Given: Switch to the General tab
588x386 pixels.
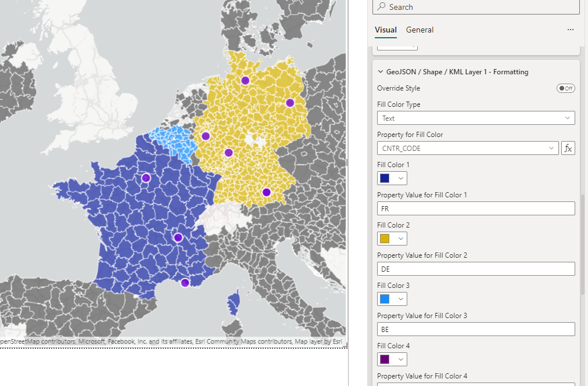Looking at the screenshot, I should pyautogui.click(x=420, y=30).
